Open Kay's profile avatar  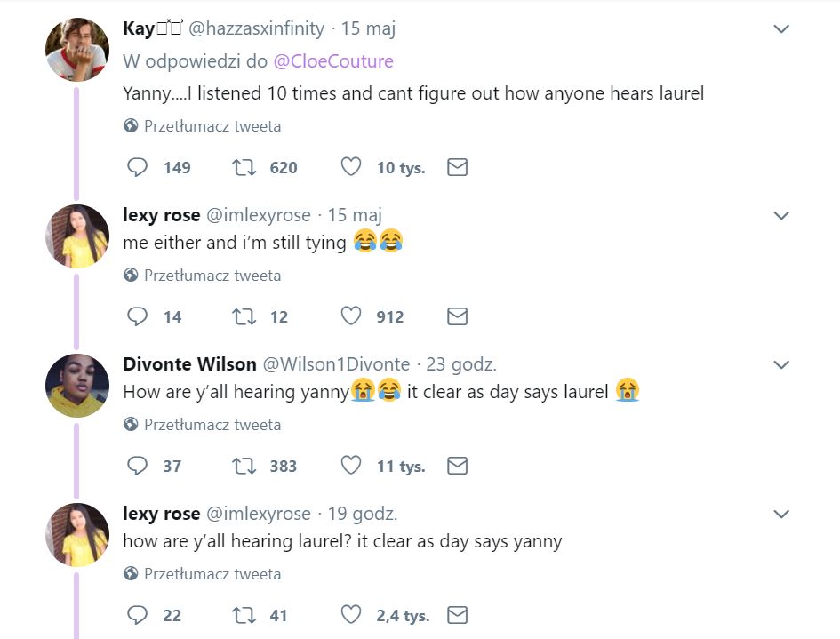pyautogui.click(x=77, y=49)
